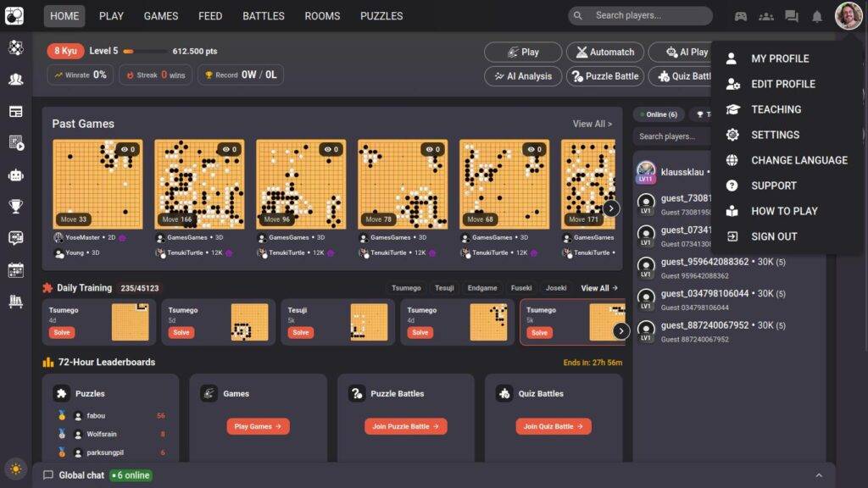Image resolution: width=868 pixels, height=488 pixels.
Task: Click the gamepad icon in top bar
Action: [x=740, y=16]
